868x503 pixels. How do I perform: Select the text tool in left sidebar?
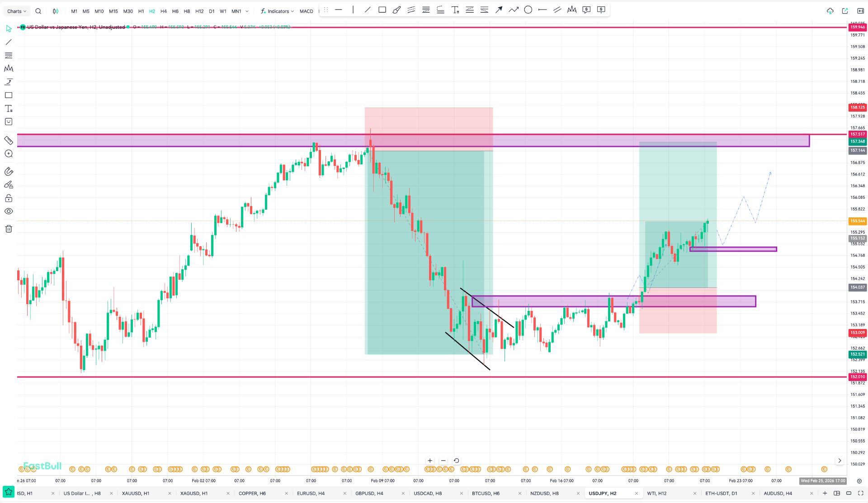click(x=9, y=108)
